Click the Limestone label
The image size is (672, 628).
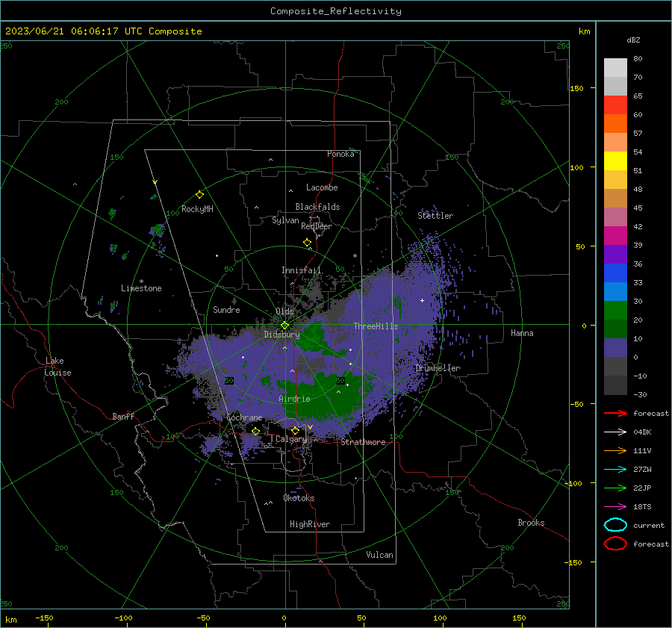coord(141,288)
